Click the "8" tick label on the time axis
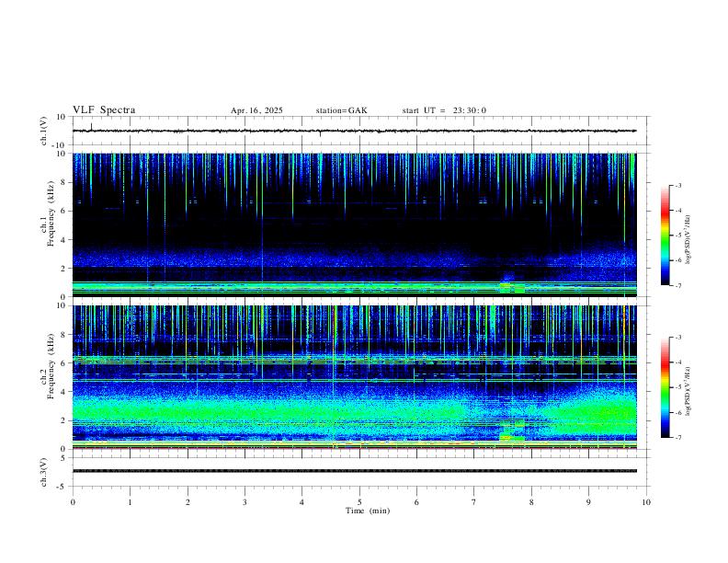The height and width of the screenshot is (563, 728). [x=531, y=502]
